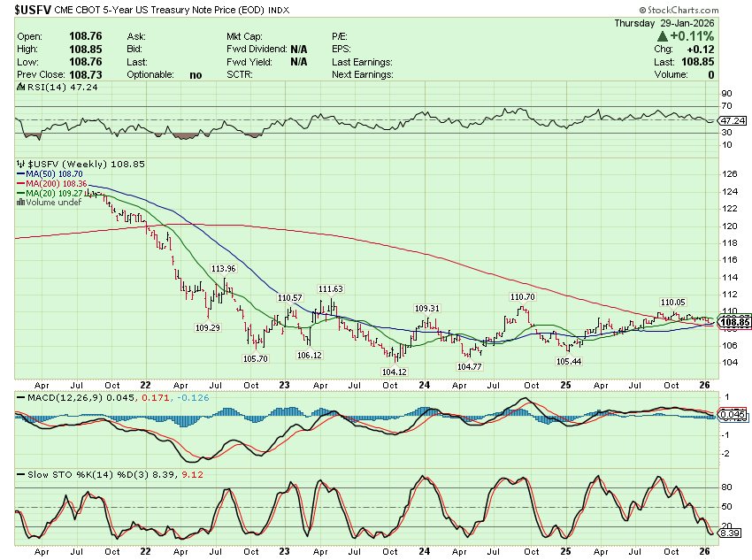752x560 pixels.
Task: Click the 8.39 stochastic value tag
Action: click(728, 533)
